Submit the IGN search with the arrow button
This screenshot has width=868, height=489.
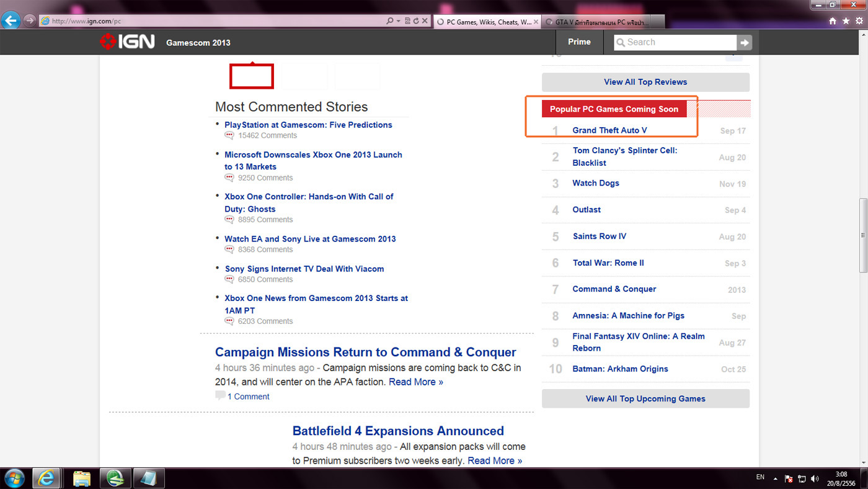744,42
